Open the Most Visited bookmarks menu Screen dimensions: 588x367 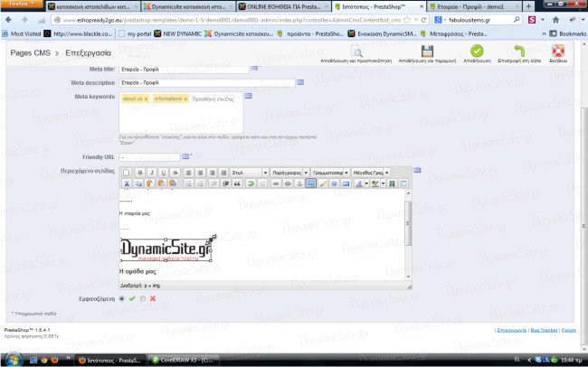[x=22, y=33]
